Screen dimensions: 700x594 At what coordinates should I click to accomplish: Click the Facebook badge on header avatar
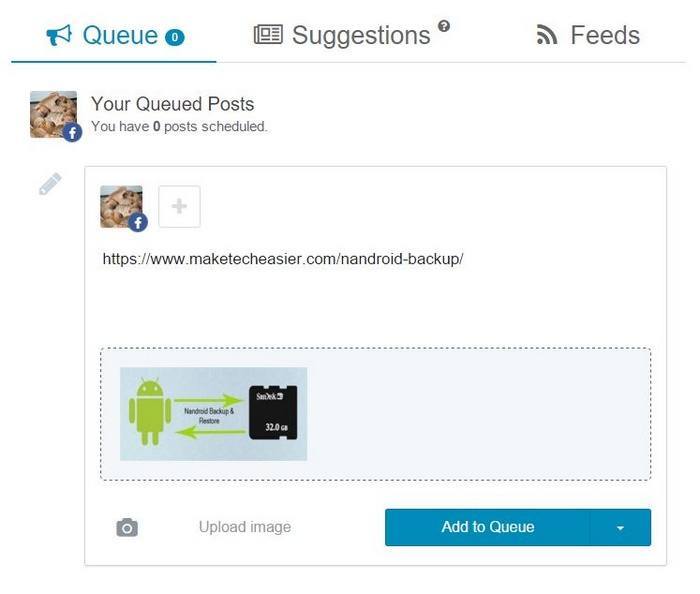pos(72,132)
